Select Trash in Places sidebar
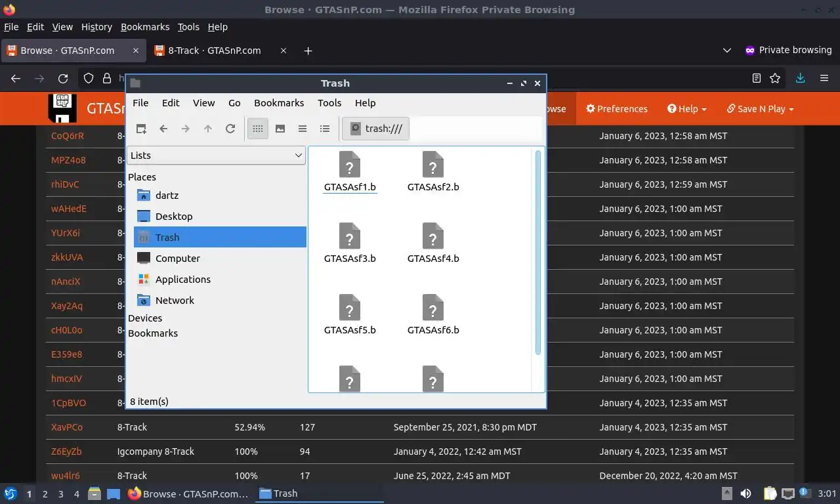 220,238
